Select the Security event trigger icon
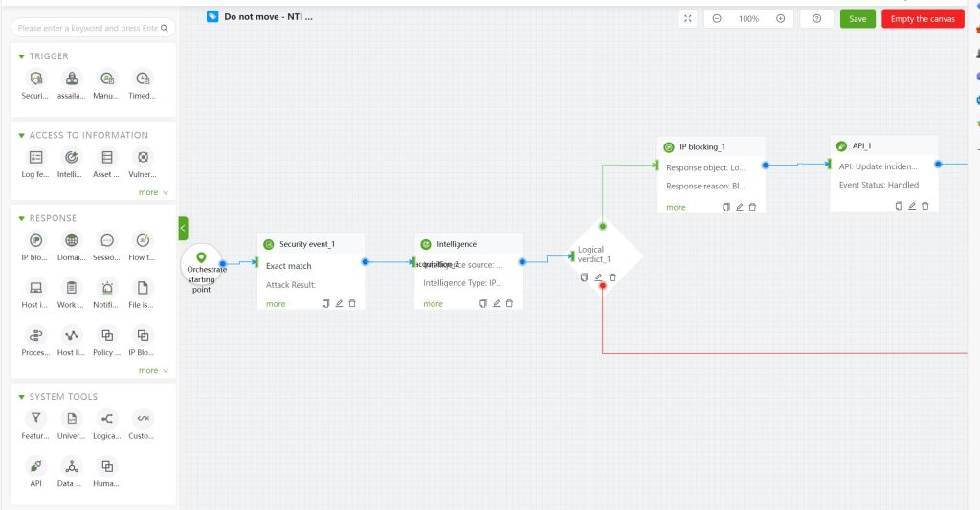This screenshot has height=510, width=980. (36, 78)
